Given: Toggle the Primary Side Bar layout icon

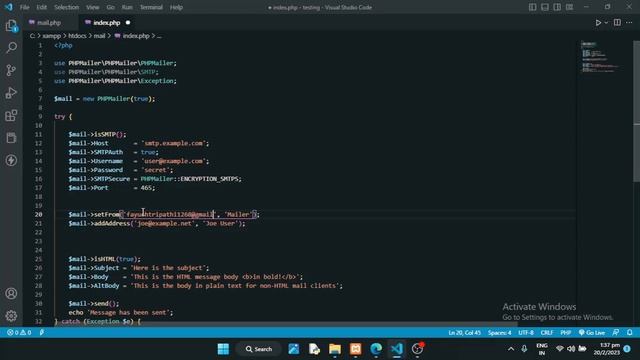Looking at the screenshot, I should [532, 7].
